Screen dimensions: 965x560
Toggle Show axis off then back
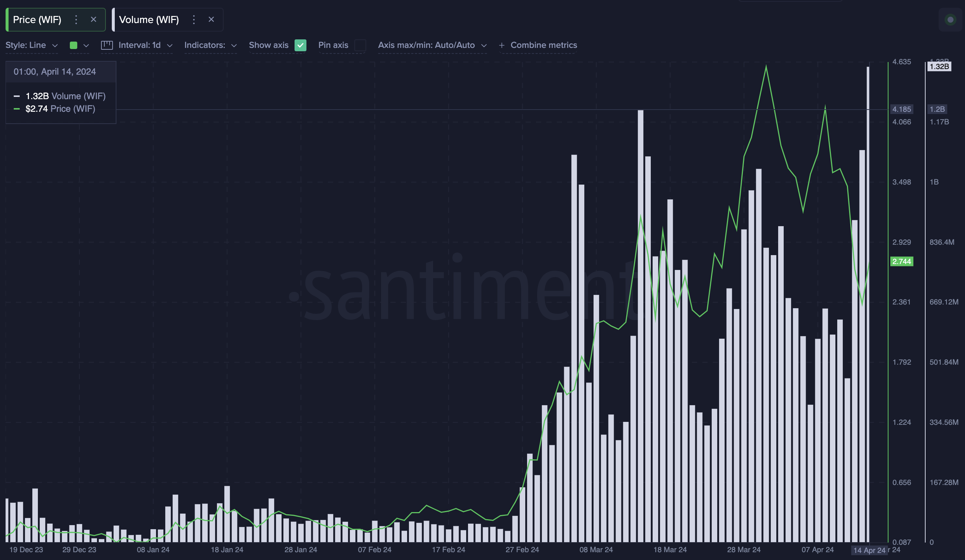point(300,45)
